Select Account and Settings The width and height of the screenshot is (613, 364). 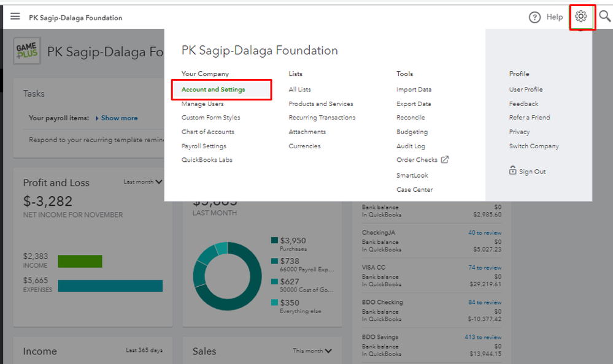tap(213, 89)
